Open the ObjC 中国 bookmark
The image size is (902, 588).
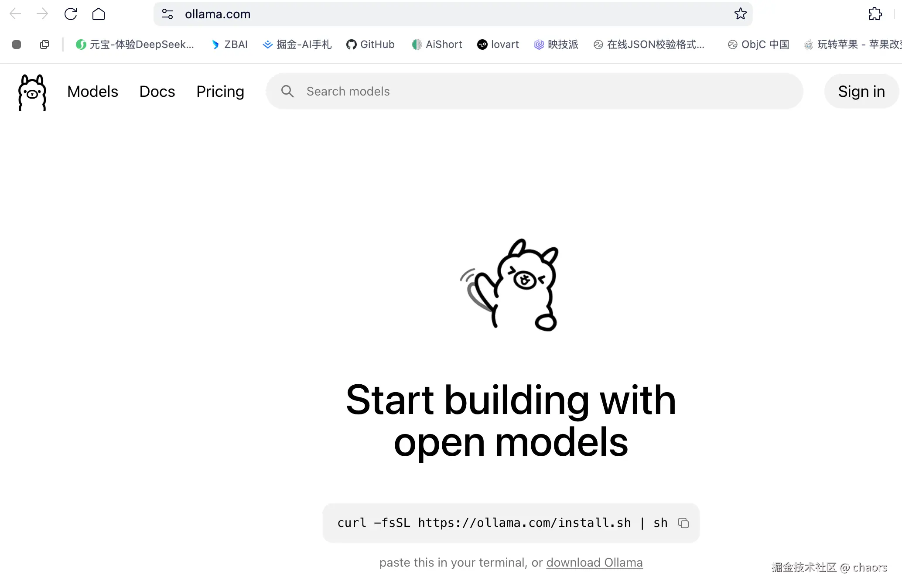pyautogui.click(x=758, y=44)
